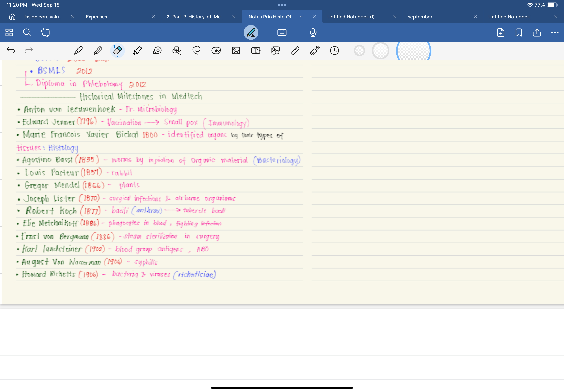Open the recent tools clock icon
Viewport: 564px width, 392px height.
pyautogui.click(x=334, y=51)
